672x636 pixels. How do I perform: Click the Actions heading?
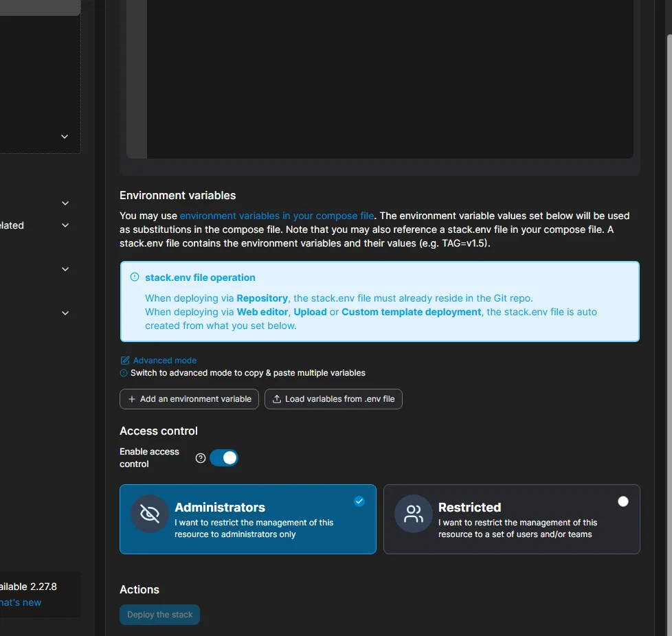139,590
